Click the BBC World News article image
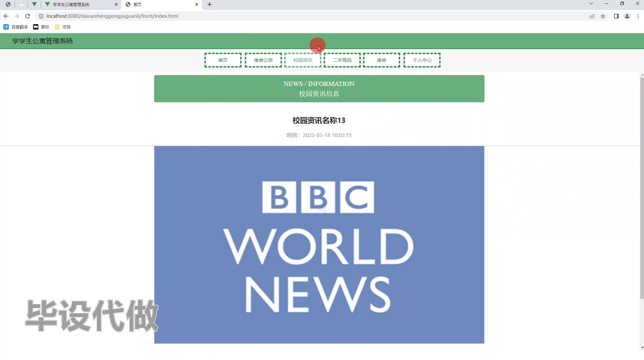 pyautogui.click(x=319, y=245)
